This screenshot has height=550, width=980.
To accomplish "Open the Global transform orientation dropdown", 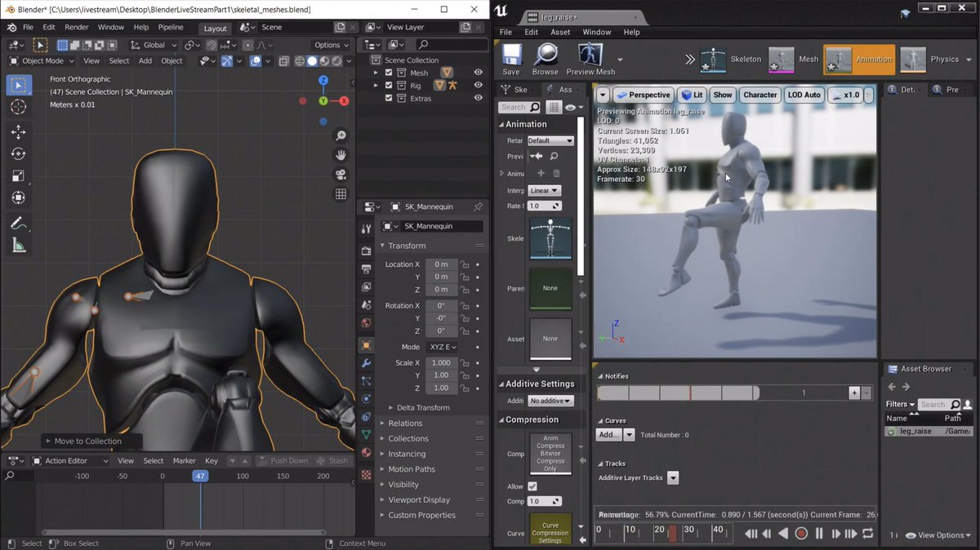I will (x=153, y=45).
